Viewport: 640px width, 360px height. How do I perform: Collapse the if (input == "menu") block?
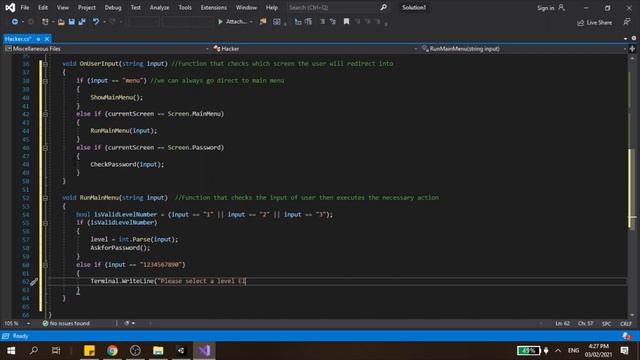[45, 81]
